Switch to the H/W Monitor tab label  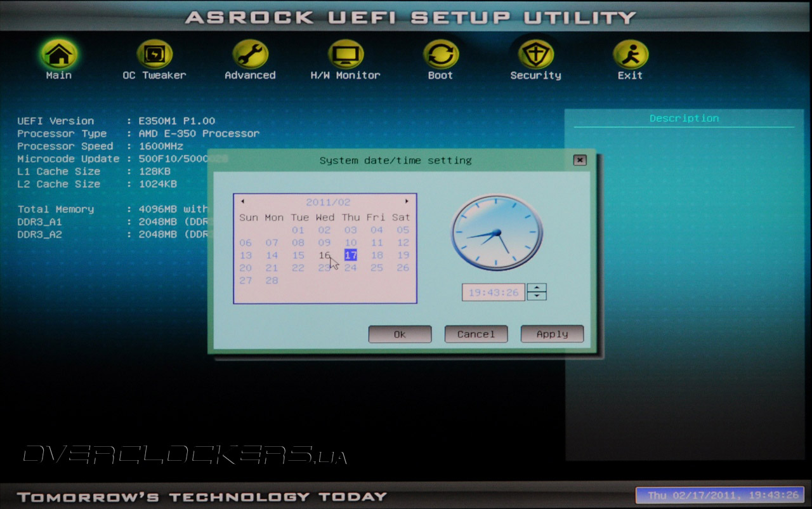[345, 76]
